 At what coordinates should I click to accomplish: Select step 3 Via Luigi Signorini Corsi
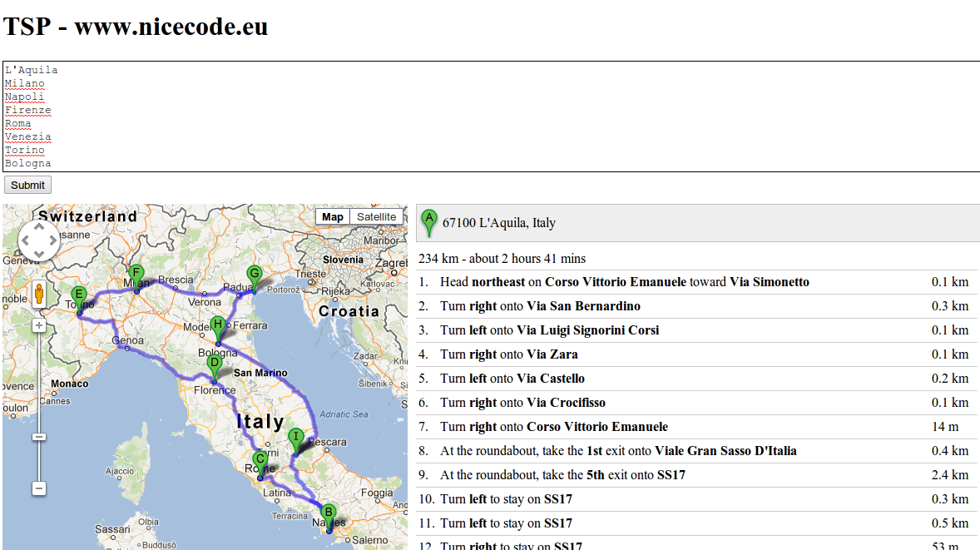coord(698,330)
